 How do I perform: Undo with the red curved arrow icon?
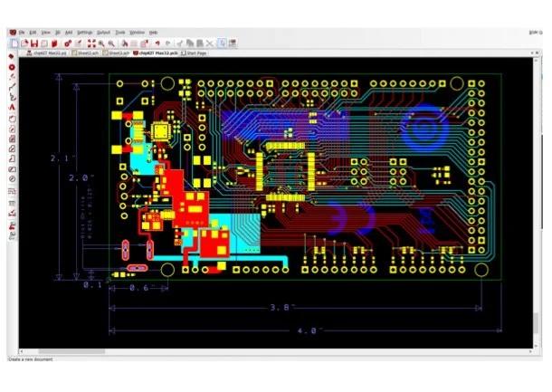[157, 43]
